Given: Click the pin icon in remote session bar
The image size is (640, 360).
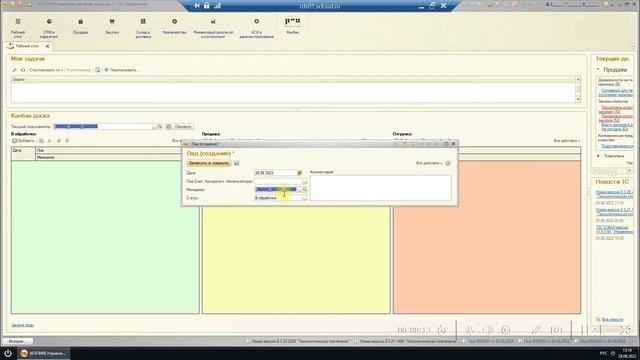Looking at the screenshot, I should (x=197, y=5).
